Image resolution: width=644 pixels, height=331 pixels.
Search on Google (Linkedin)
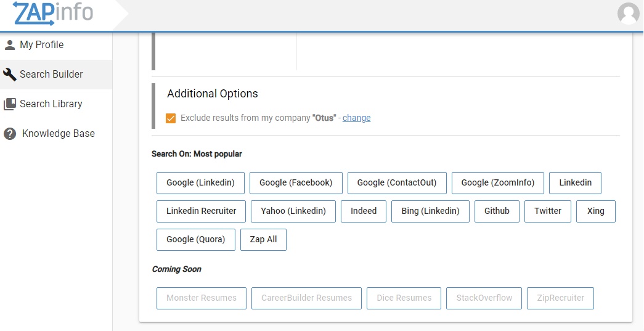(x=200, y=183)
